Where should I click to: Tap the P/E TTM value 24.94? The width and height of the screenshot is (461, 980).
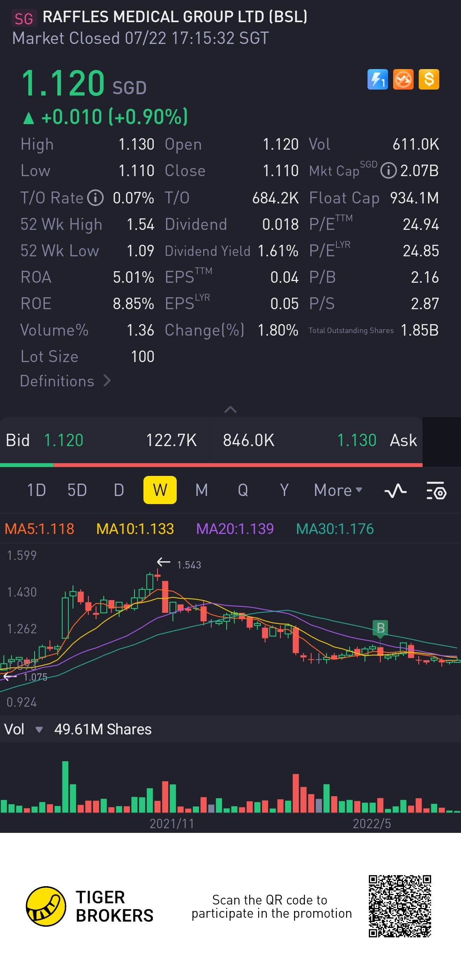tap(421, 224)
